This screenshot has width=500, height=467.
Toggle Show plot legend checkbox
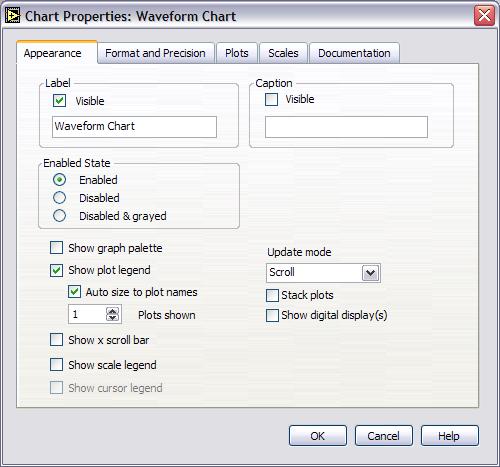pos(56,270)
